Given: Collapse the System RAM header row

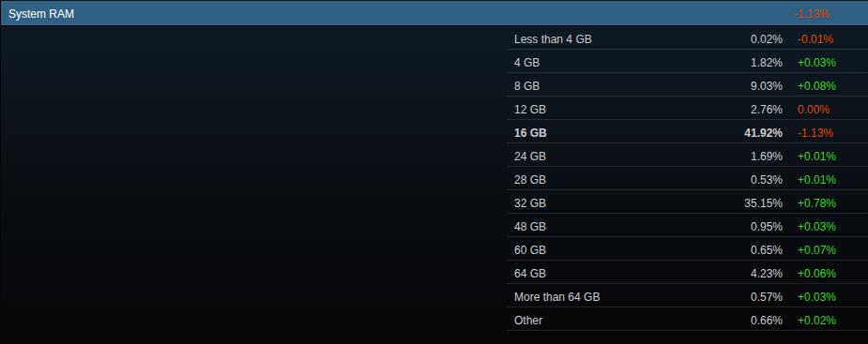Looking at the screenshot, I should point(434,14).
